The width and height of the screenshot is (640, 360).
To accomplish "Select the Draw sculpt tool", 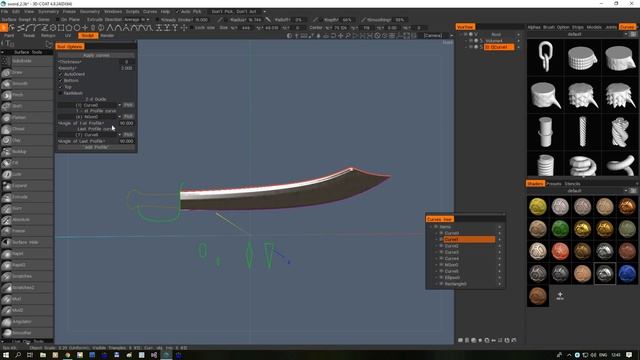I will tap(27, 73).
